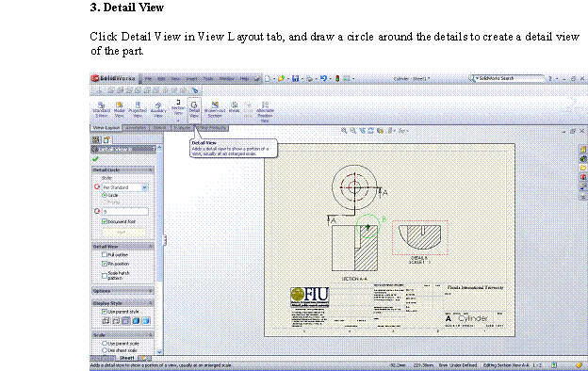This screenshot has width=588, height=371.
Task: Click the Font button under Document font
Action: tap(123, 233)
